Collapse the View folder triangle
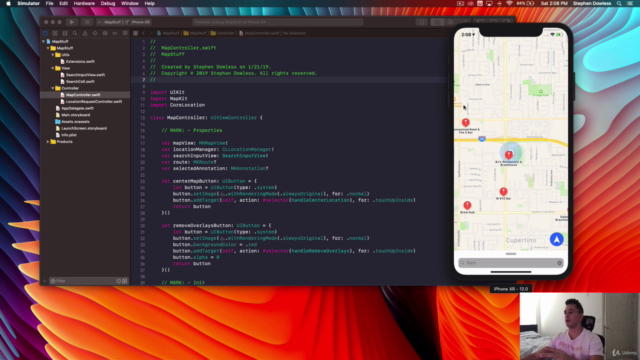The width and height of the screenshot is (640, 360). coord(53,68)
